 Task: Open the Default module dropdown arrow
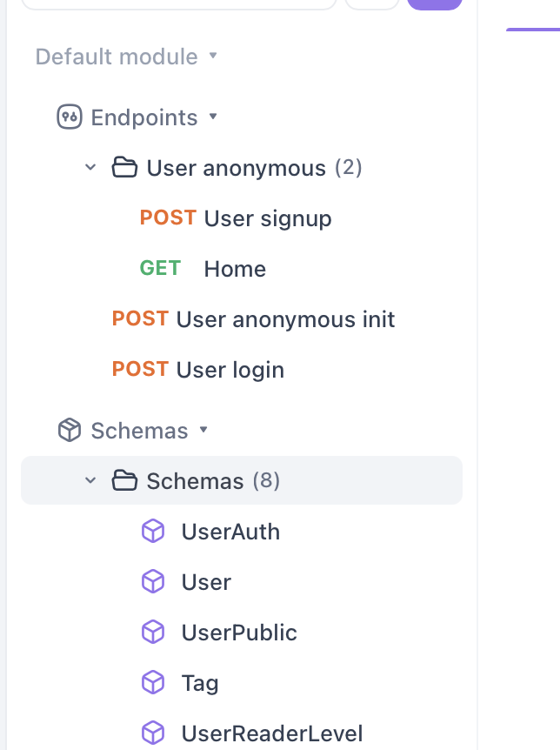coord(213,56)
